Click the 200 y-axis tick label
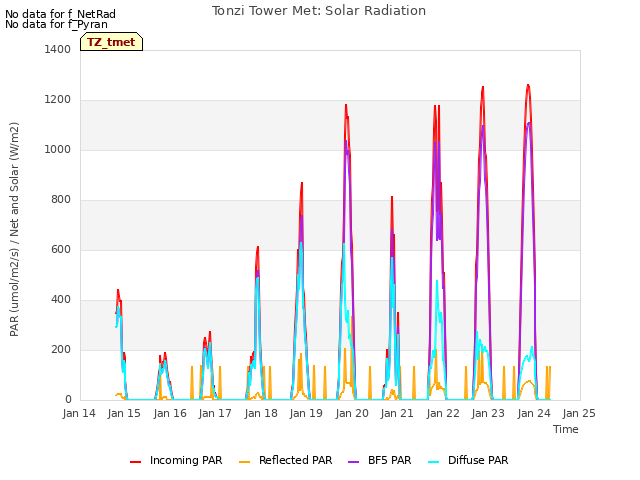This screenshot has width=640, height=480. (61, 350)
